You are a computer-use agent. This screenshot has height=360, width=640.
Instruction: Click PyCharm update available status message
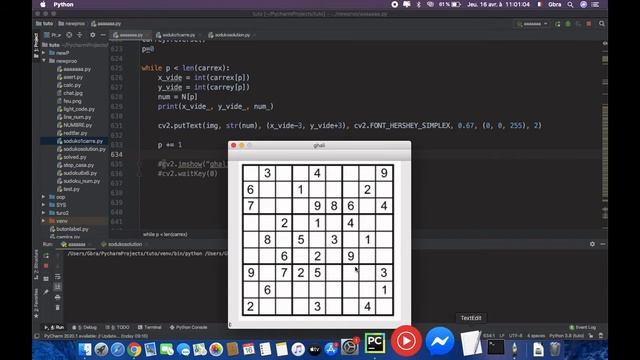pyautogui.click(x=96, y=336)
